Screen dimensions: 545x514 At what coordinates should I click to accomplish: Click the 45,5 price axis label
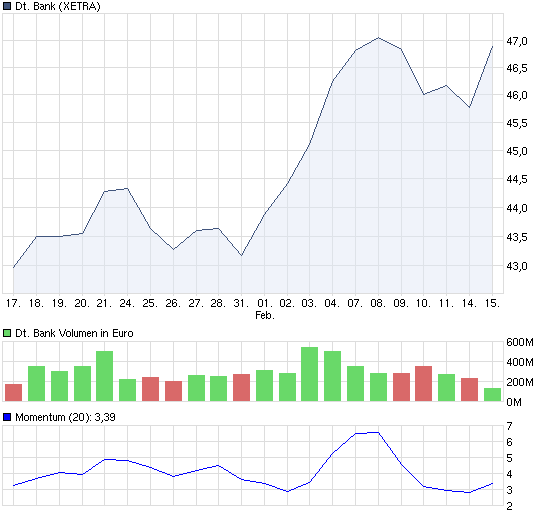pyautogui.click(x=517, y=123)
